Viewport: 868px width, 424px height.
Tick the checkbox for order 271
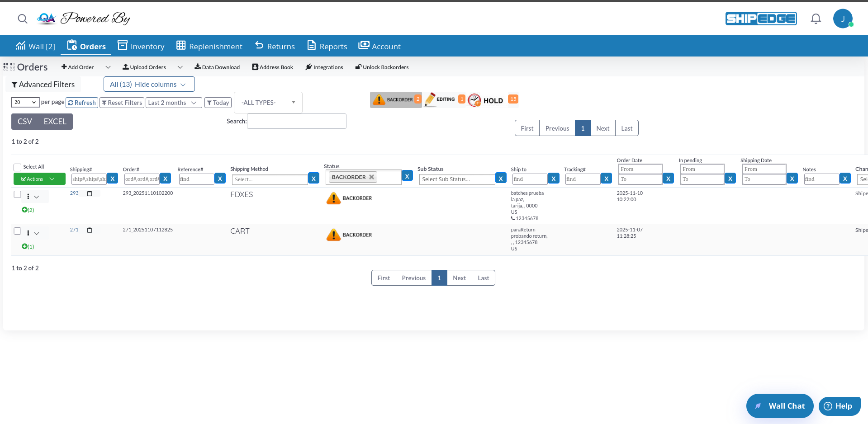[x=18, y=231]
